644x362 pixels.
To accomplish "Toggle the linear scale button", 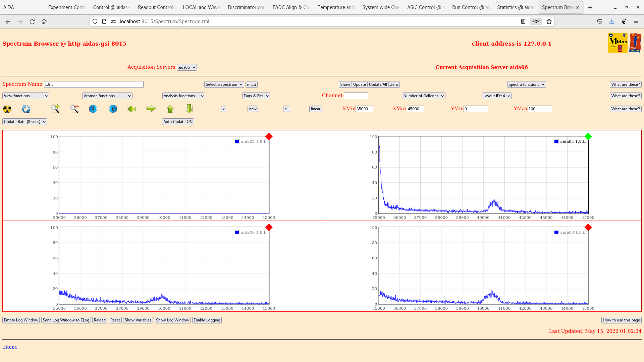I will point(315,109).
